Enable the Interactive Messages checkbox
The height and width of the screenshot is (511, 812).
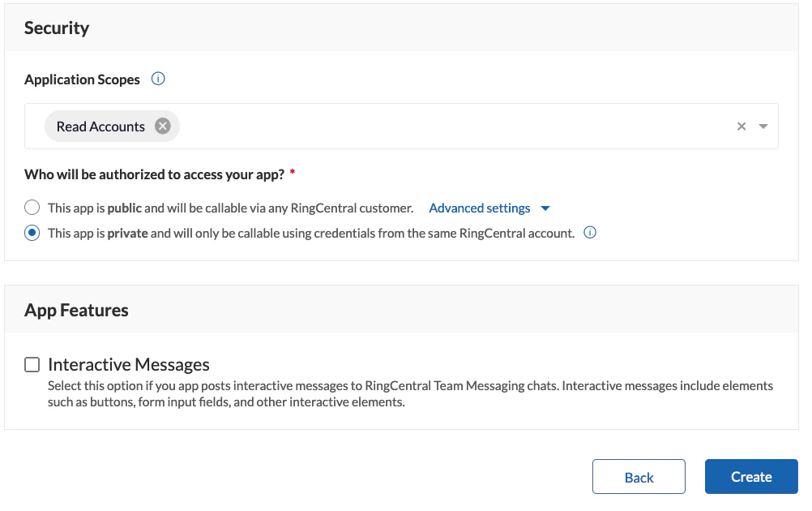tap(32, 365)
